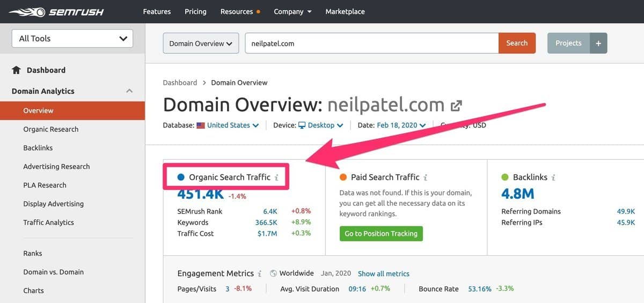Click info icon beside Engagement Metrics
This screenshot has width=644, height=303.
click(x=260, y=273)
